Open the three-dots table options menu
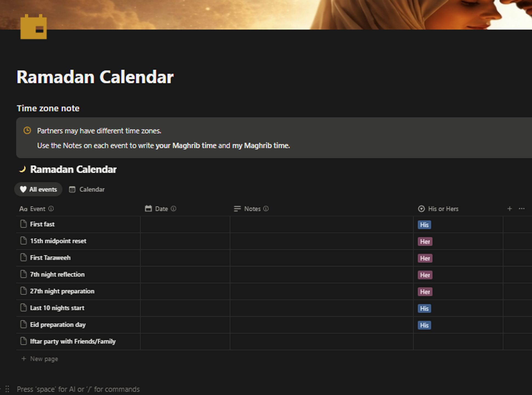This screenshot has width=532, height=395. pyautogui.click(x=522, y=209)
